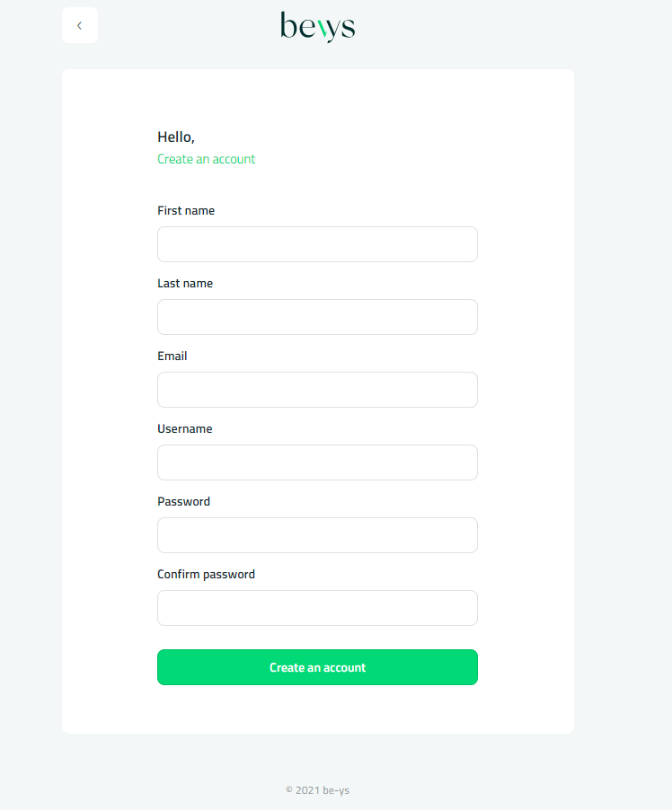The image size is (672, 810).
Task: Click the Username entry field
Action: coord(317,462)
